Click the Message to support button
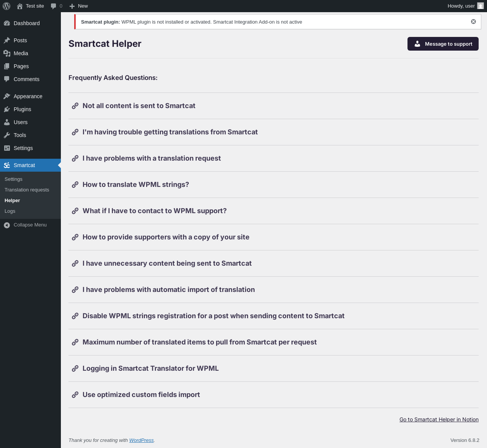Image resolution: width=487 pixels, height=448 pixels. [443, 44]
